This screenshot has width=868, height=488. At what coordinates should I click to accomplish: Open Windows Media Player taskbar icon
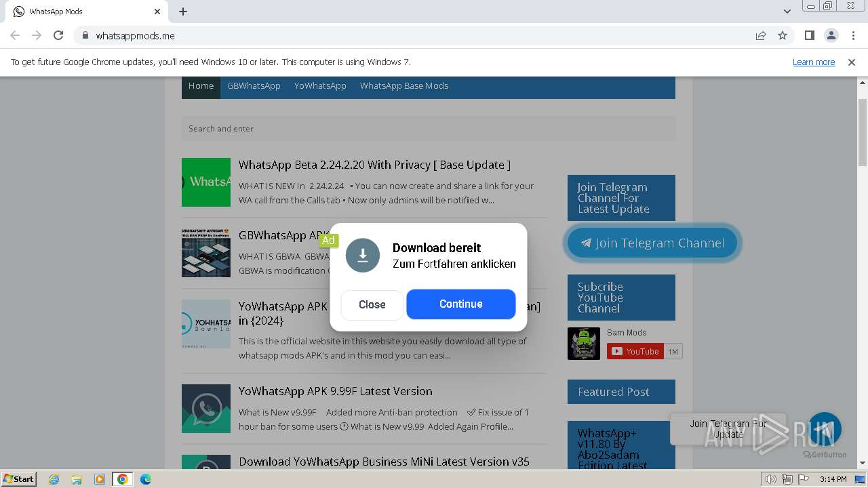[x=100, y=479]
